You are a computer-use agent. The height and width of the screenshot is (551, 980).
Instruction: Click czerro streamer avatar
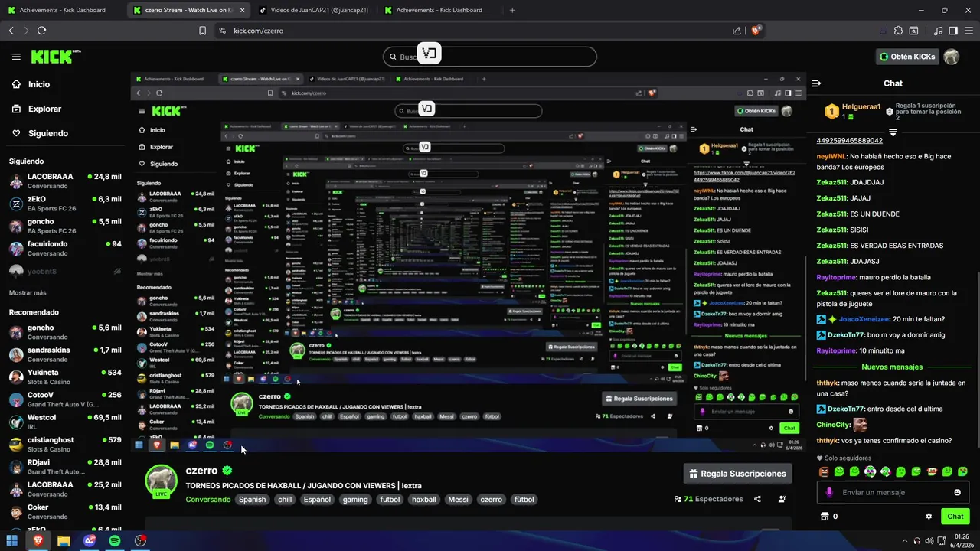click(x=161, y=481)
